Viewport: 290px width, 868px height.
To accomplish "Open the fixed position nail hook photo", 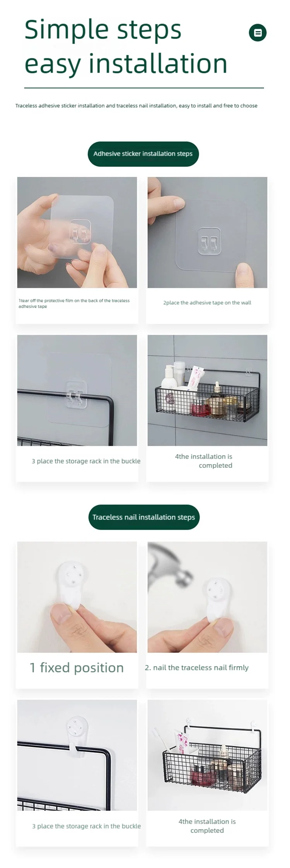I will click(x=77, y=597).
